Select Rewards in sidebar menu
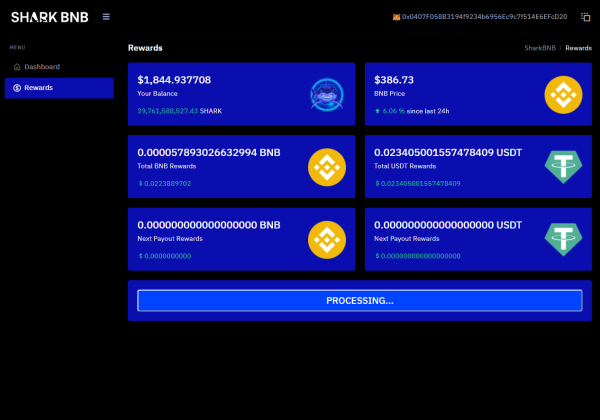The height and width of the screenshot is (420, 600). pos(59,88)
